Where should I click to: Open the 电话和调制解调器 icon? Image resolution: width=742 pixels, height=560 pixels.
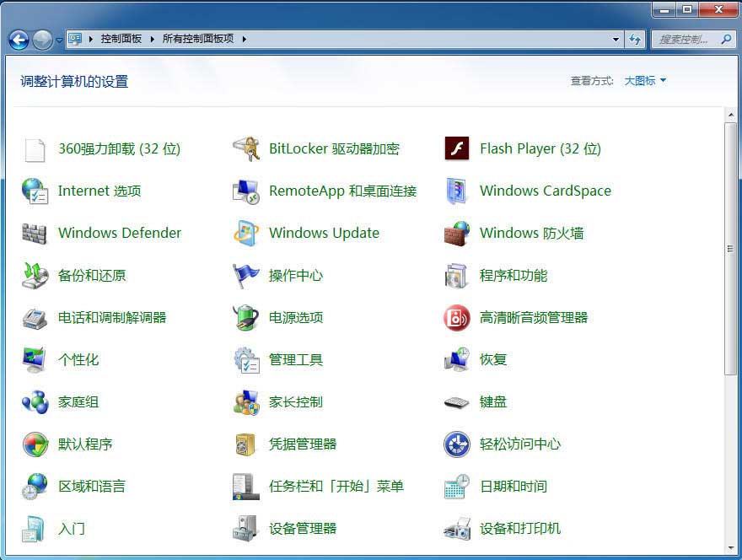pos(35,318)
